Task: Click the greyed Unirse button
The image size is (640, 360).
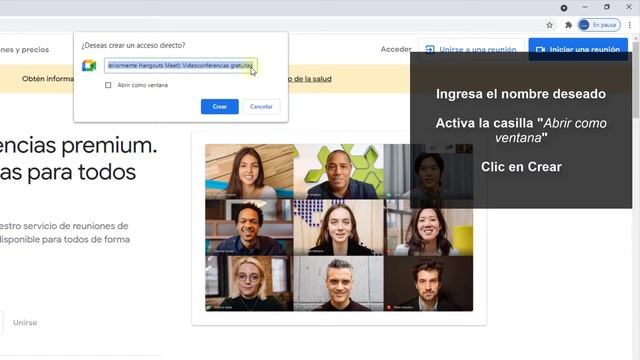Action: (x=25, y=322)
